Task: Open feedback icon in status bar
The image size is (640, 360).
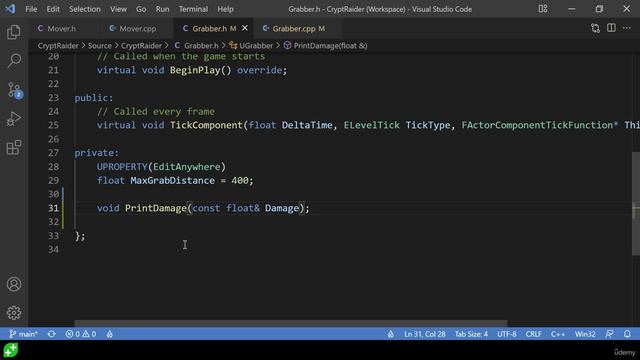Action: [x=609, y=334]
